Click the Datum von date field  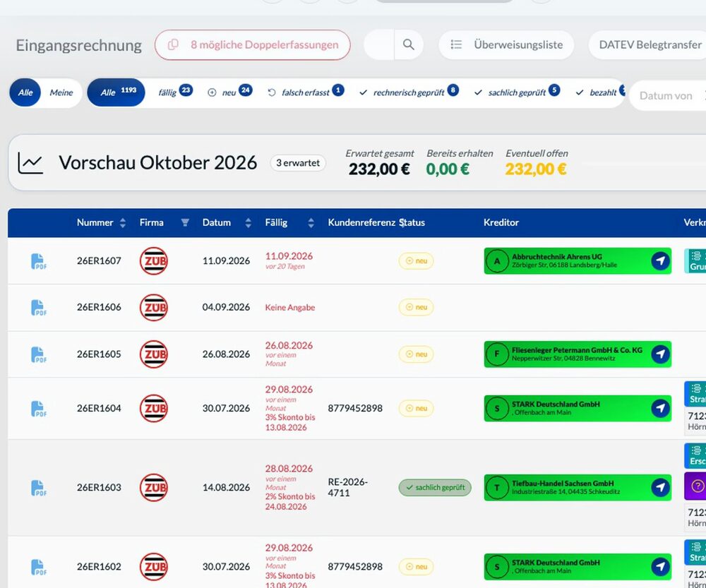tap(667, 95)
